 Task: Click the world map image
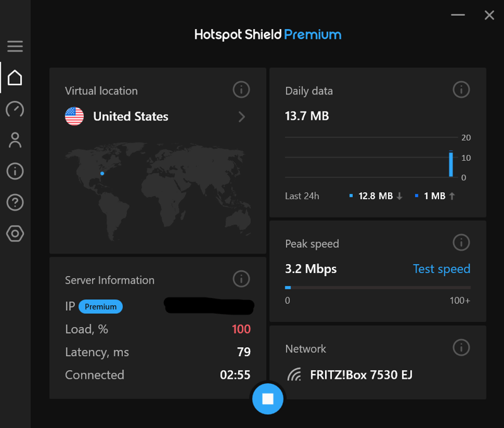click(158, 191)
